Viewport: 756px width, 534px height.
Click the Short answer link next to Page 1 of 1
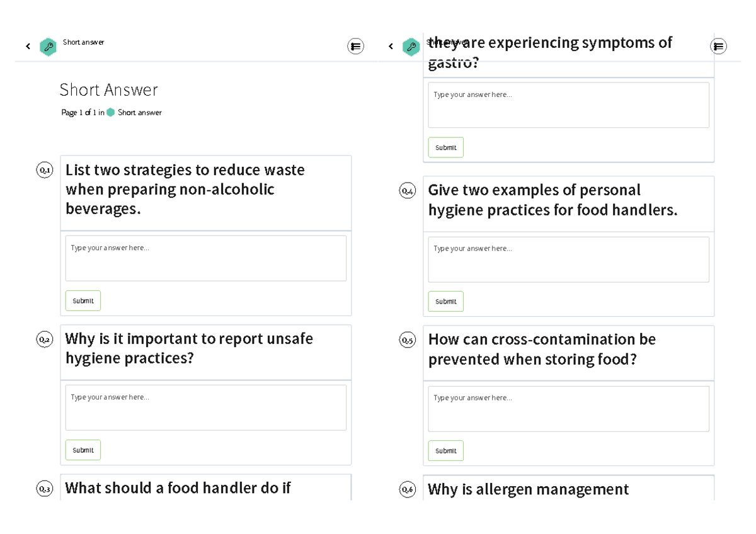(140, 113)
